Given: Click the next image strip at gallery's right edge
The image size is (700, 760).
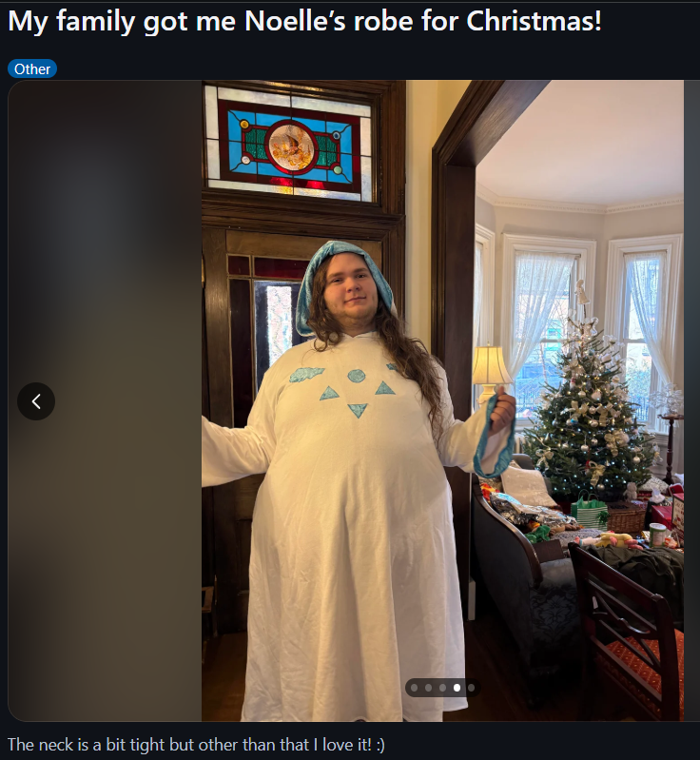Looking at the screenshot, I should coord(691,400).
